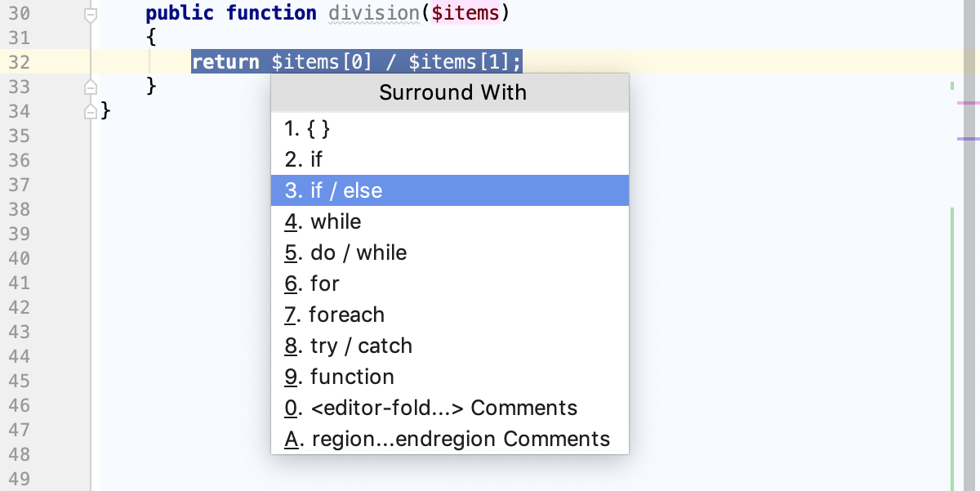Collapse the class body via line 34 arrow
This screenshot has height=491, width=980.
click(90, 111)
